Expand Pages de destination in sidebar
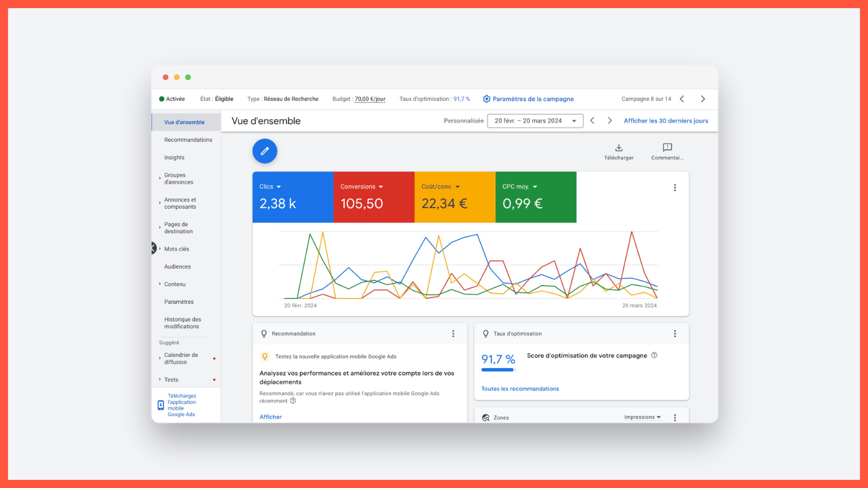Screen dimensions: 868x488 pyautogui.click(x=159, y=227)
